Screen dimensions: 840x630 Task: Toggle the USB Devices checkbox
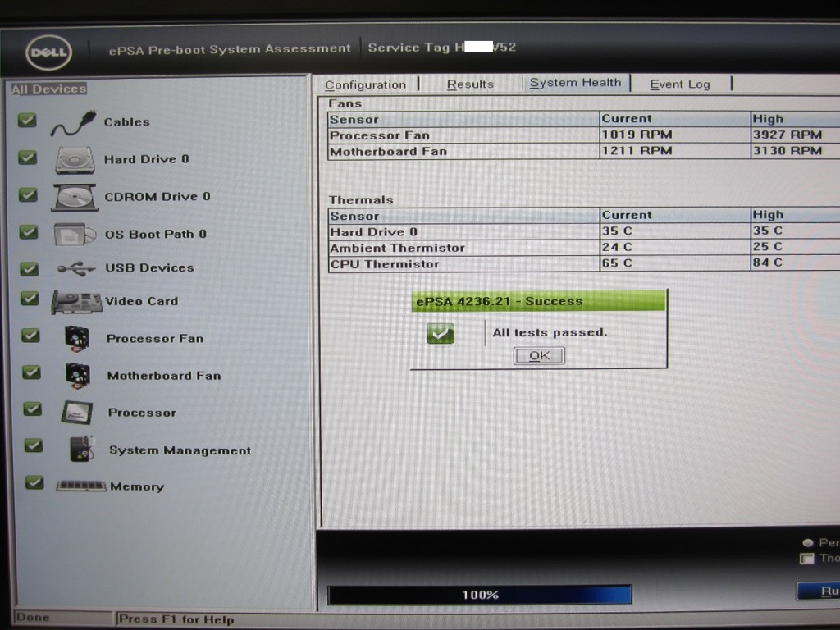click(29, 268)
